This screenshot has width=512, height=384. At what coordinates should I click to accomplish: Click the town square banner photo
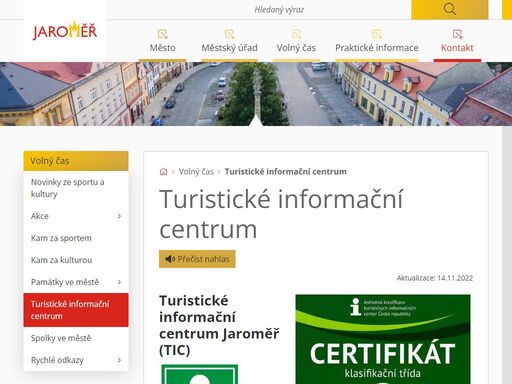click(x=256, y=94)
